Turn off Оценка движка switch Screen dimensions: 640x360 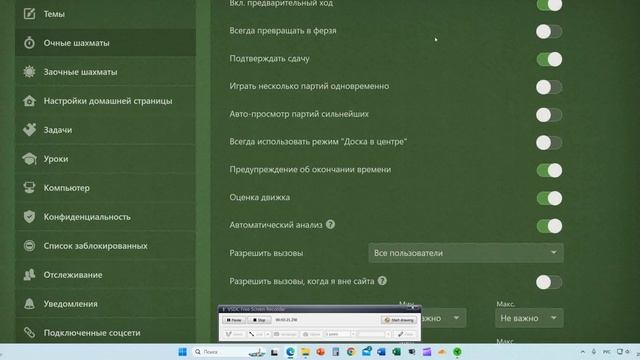pos(549,198)
